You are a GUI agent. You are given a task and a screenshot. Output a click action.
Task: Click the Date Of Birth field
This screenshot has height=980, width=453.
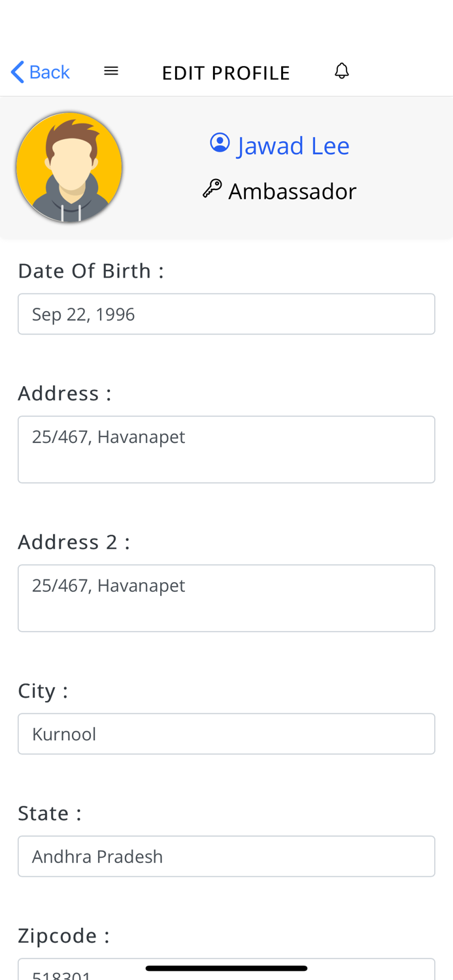coord(226,314)
